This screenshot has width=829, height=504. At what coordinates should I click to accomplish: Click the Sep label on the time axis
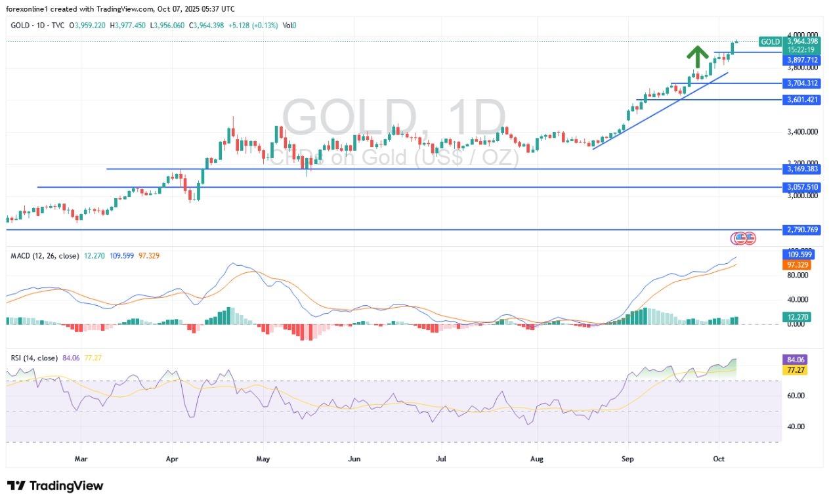[x=627, y=459]
